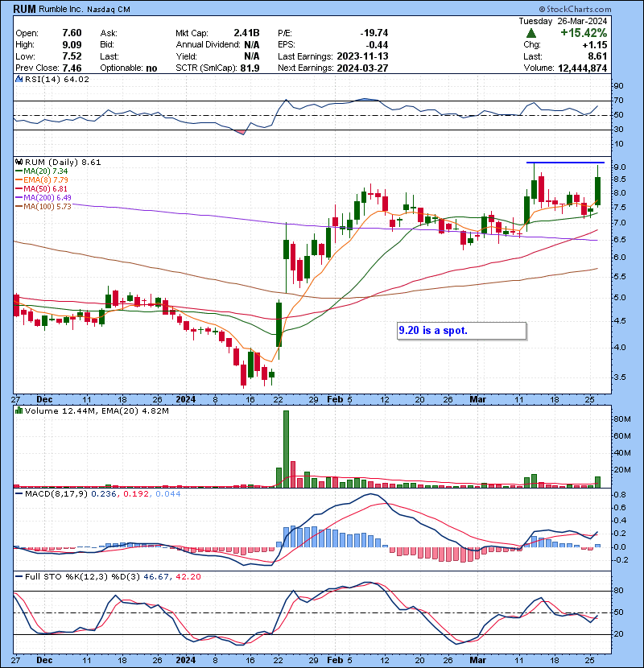This screenshot has height=668, width=644.
Task: Click the Last Earnings date 2023-11-13
Action: pyautogui.click(x=362, y=56)
